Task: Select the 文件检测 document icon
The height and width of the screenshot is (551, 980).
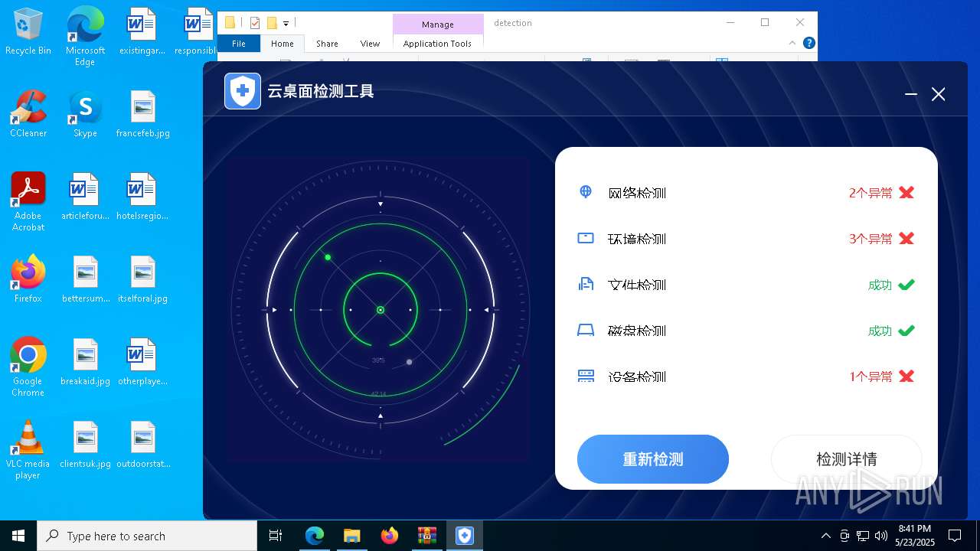Action: click(x=586, y=284)
